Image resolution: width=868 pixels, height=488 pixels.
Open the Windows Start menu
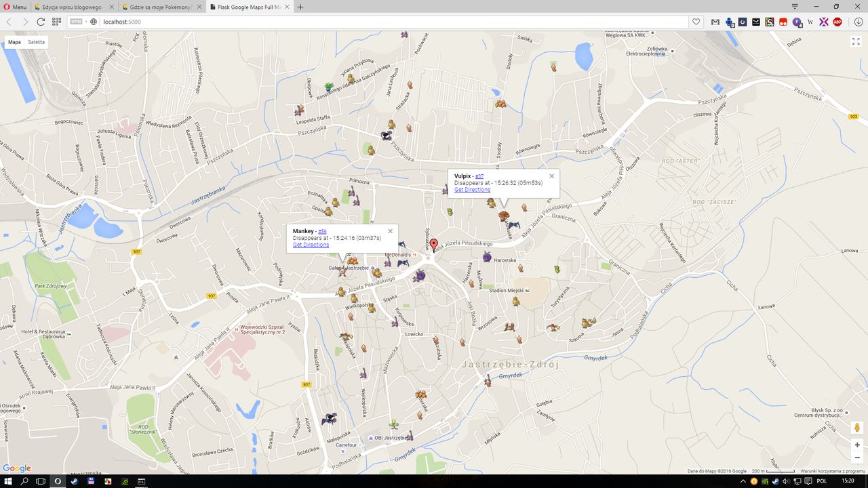(7, 481)
